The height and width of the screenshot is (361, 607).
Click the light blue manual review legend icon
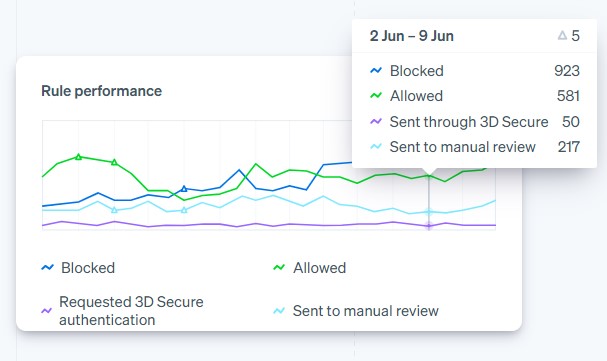point(279,311)
